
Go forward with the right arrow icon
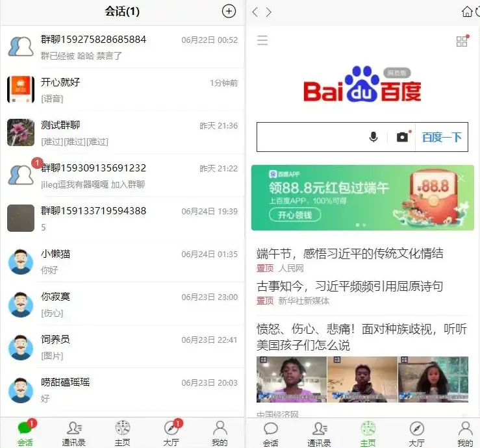(269, 12)
